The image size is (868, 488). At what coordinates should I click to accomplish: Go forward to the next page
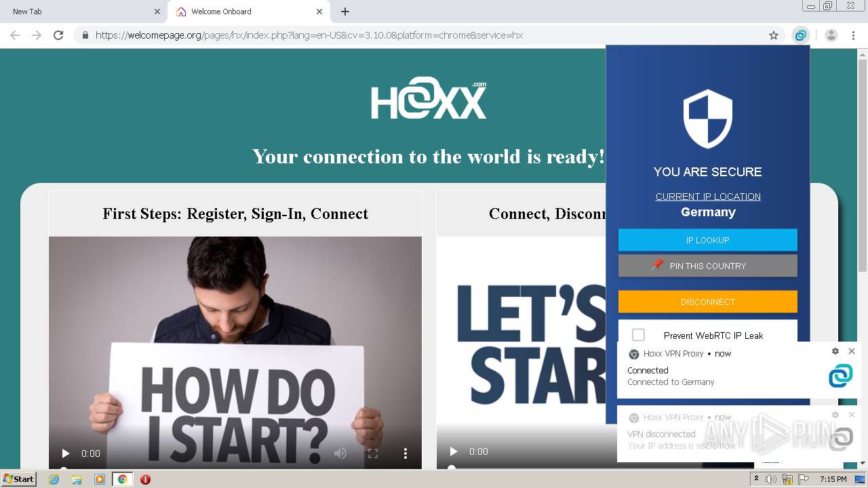pyautogui.click(x=37, y=35)
